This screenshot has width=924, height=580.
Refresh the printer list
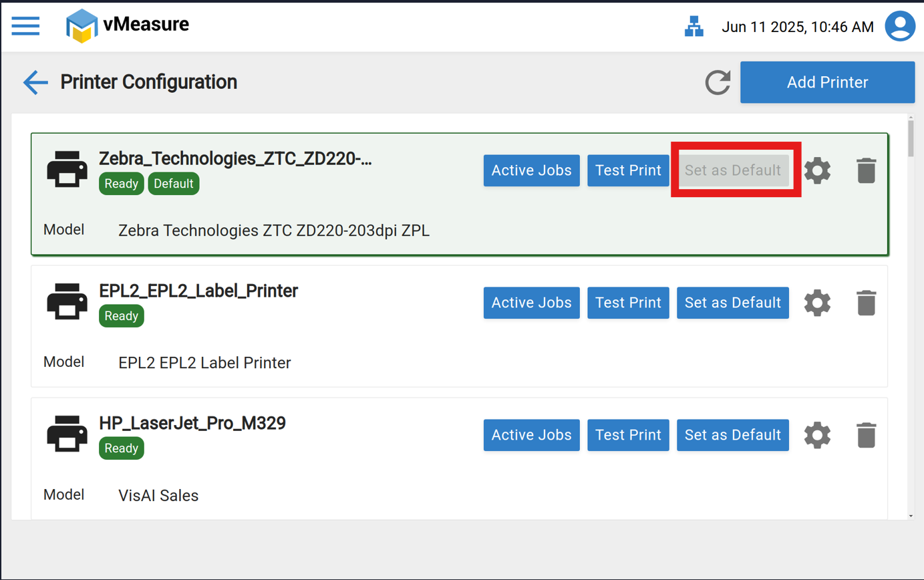[x=718, y=83]
